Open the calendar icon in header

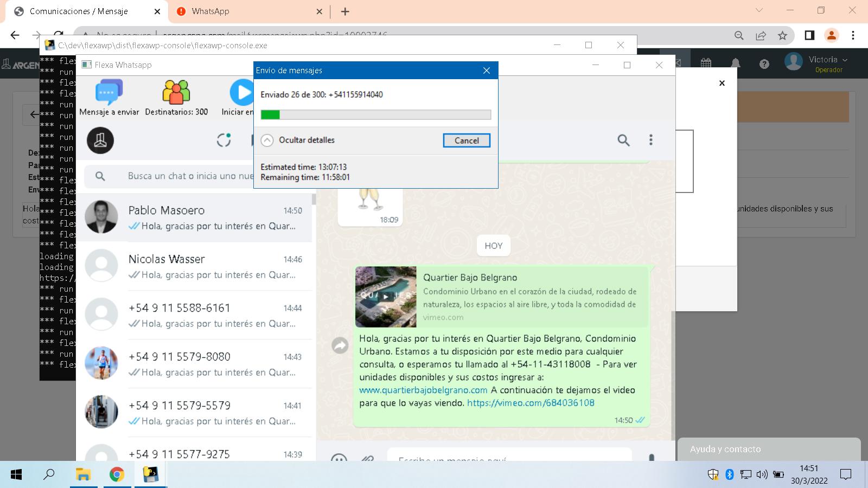tap(706, 63)
